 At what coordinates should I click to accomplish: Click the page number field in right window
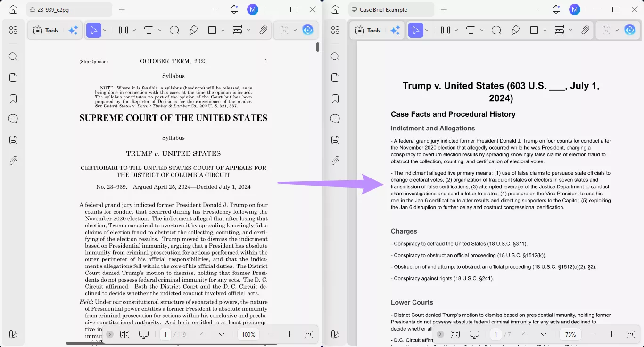click(495, 334)
